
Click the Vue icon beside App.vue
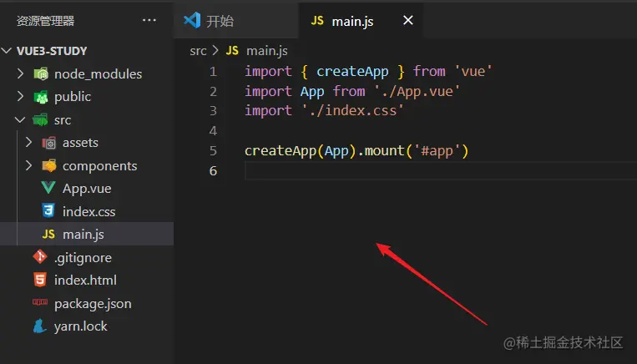pyautogui.click(x=48, y=188)
